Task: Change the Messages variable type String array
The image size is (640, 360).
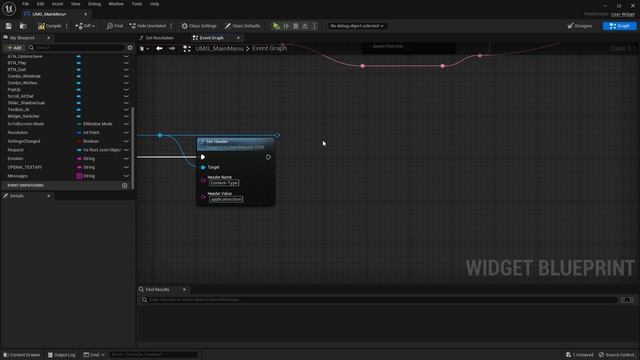Action: pos(86,176)
